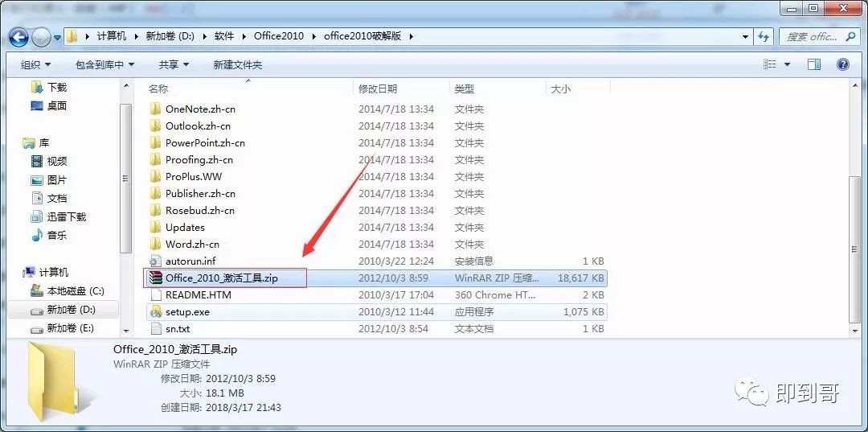
Task: Select the file name setup.exe
Action: 187,312
